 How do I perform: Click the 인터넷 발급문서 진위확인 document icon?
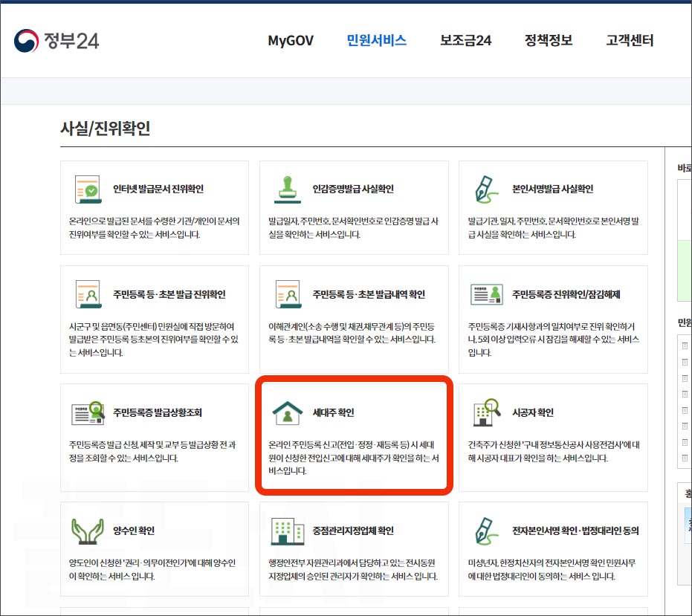tap(88, 189)
